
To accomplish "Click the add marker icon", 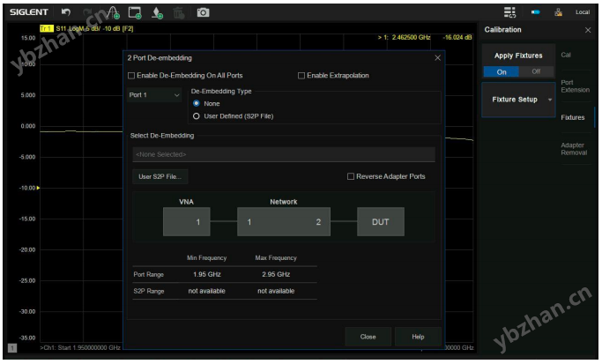I will pyautogui.click(x=157, y=12).
